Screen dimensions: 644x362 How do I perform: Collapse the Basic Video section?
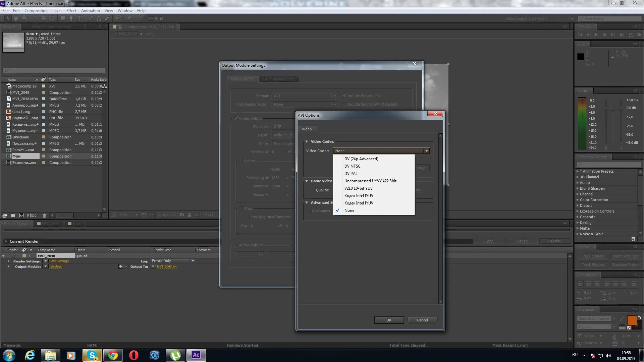[x=307, y=181]
